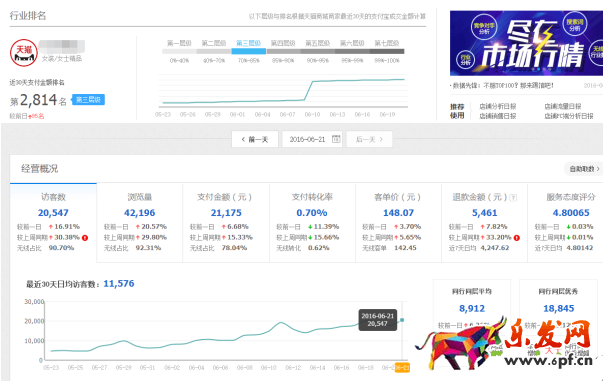
Task: Open the 店铺流量日报 link
Action: tap(563, 106)
